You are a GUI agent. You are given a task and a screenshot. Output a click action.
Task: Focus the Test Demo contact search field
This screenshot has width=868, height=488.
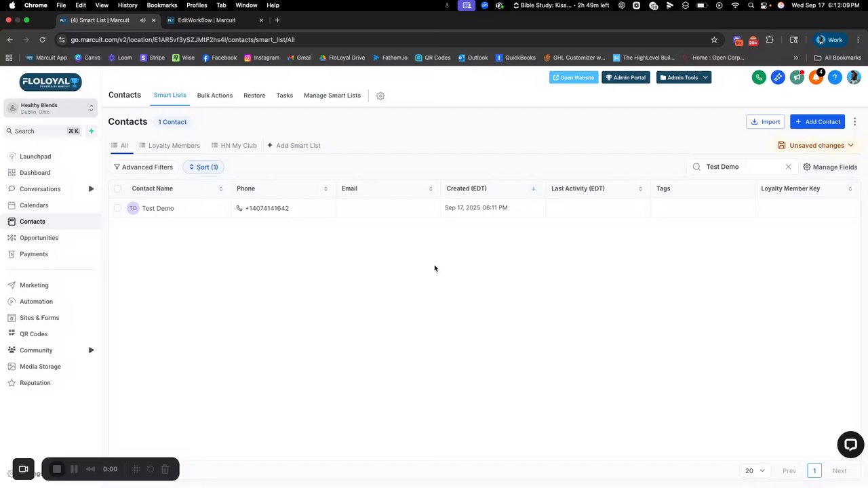click(742, 167)
